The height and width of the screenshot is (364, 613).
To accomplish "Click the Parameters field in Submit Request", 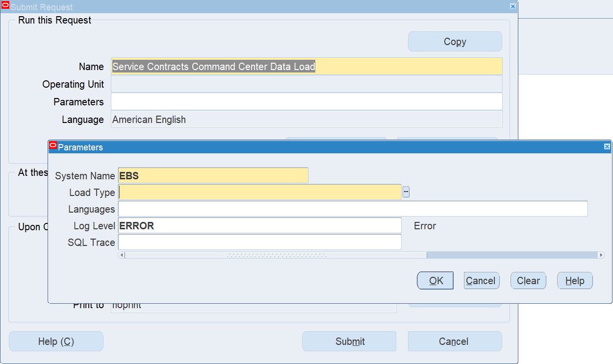I will (x=306, y=101).
